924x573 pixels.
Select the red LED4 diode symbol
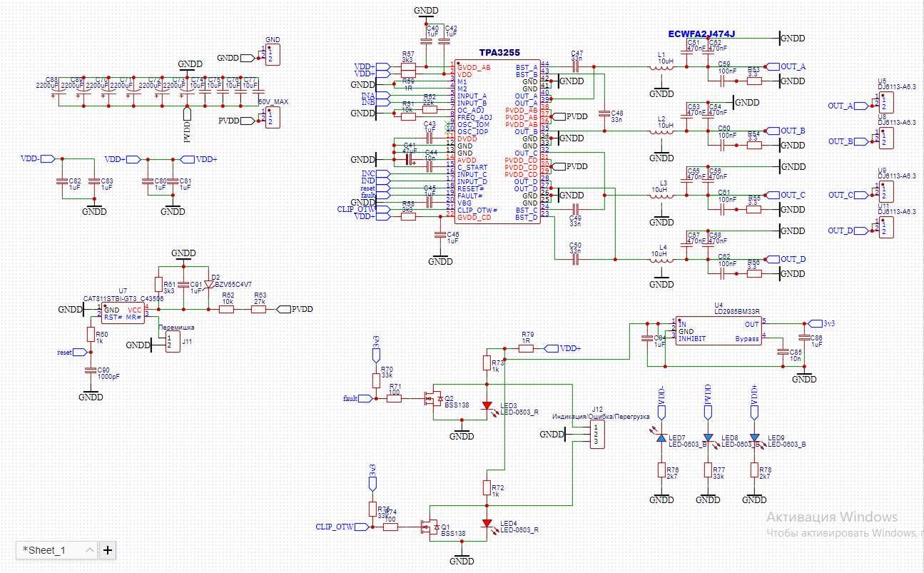487,524
